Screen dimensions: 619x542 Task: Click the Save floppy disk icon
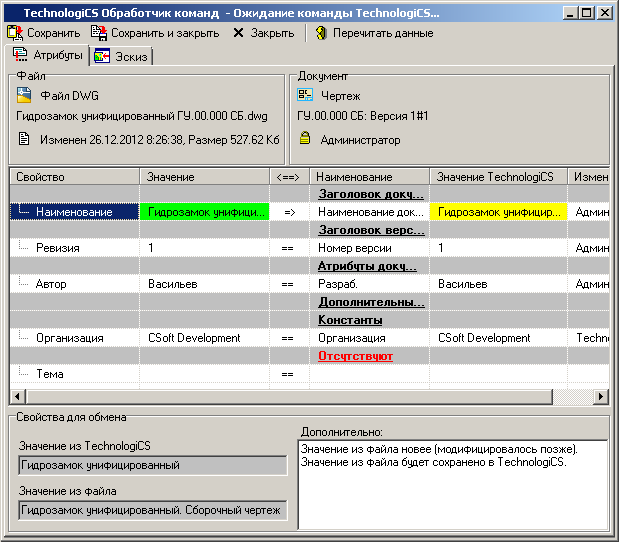pos(15,33)
